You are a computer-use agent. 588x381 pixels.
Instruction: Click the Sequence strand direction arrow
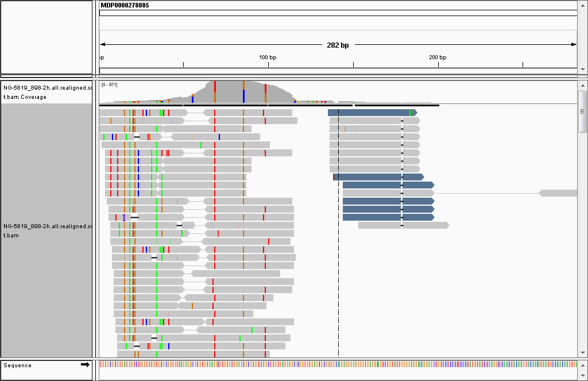click(85, 364)
